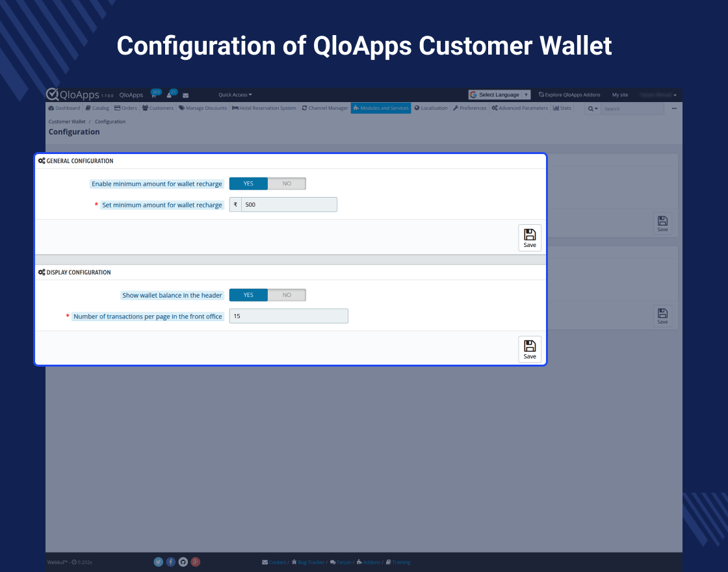Open the Stats menu
The height and width of the screenshot is (572, 728).
[562, 108]
